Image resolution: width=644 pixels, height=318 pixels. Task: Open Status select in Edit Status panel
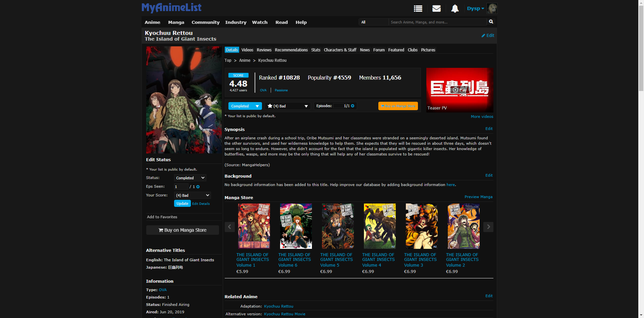pos(190,178)
